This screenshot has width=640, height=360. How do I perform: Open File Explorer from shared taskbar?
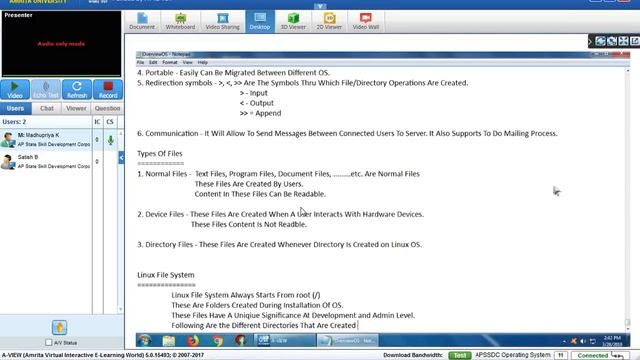169,340
